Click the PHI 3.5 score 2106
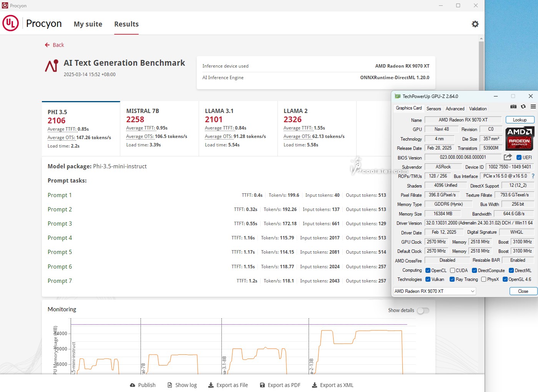 (56, 121)
